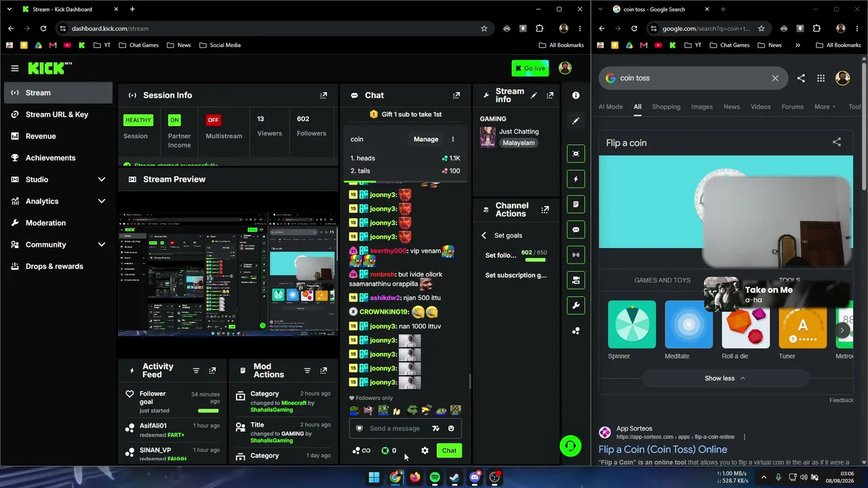868x488 pixels.
Task: Send message with the Chat button
Action: pyautogui.click(x=449, y=451)
